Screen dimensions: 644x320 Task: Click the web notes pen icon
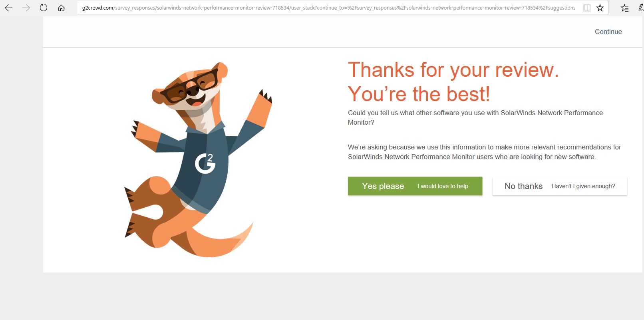641,8
